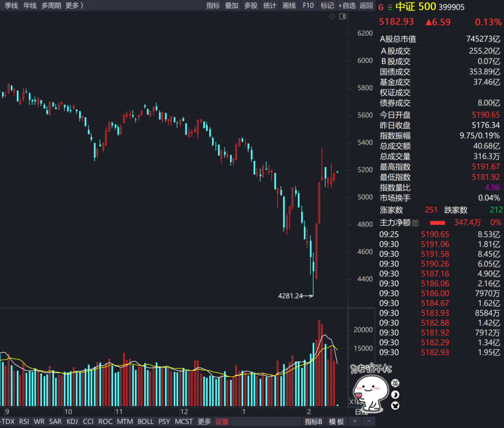Click the list icon next to 主力净额
The width and height of the screenshot is (504, 428).
415,223
